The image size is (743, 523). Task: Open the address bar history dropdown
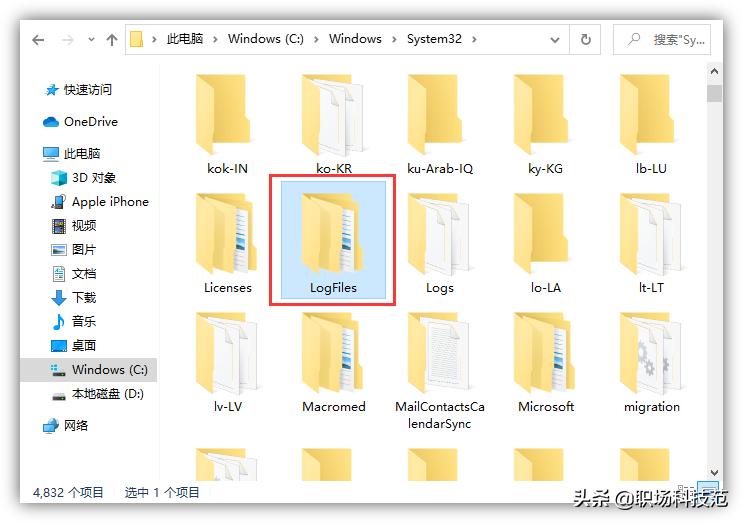click(x=554, y=40)
